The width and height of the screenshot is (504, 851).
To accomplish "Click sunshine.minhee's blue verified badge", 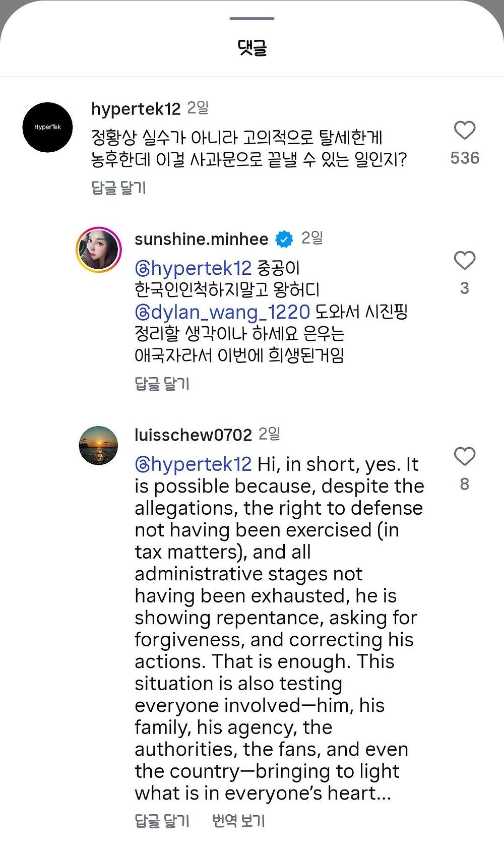I will (284, 239).
